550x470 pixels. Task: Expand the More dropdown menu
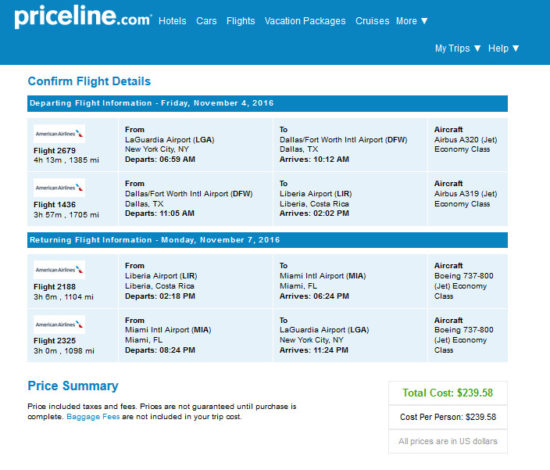[x=412, y=21]
